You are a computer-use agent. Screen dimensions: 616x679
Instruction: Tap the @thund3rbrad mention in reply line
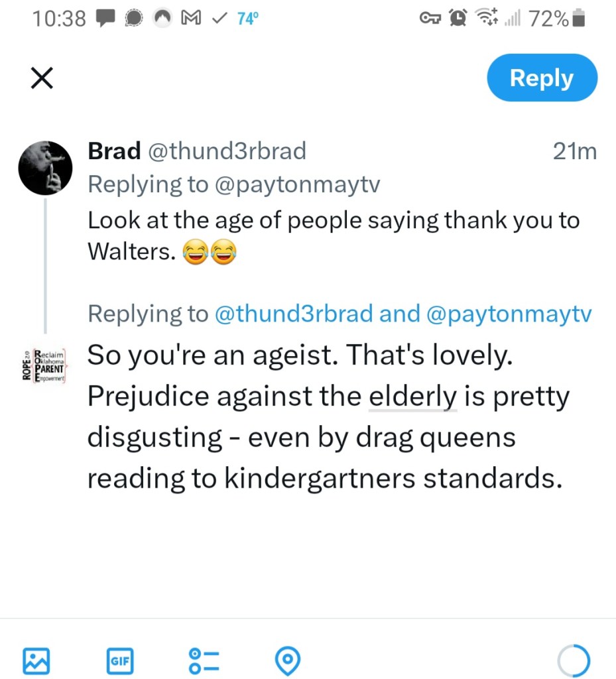(294, 314)
